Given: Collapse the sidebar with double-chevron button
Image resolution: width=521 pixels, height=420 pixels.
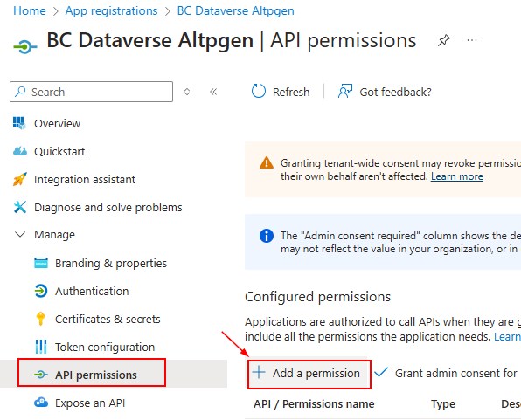Looking at the screenshot, I should click(x=213, y=92).
